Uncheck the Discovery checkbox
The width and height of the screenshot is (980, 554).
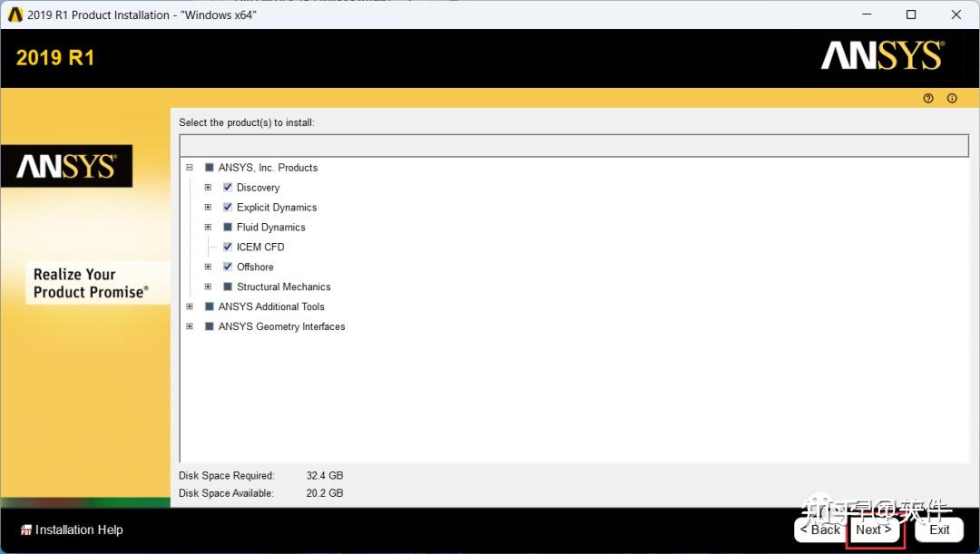228,188
